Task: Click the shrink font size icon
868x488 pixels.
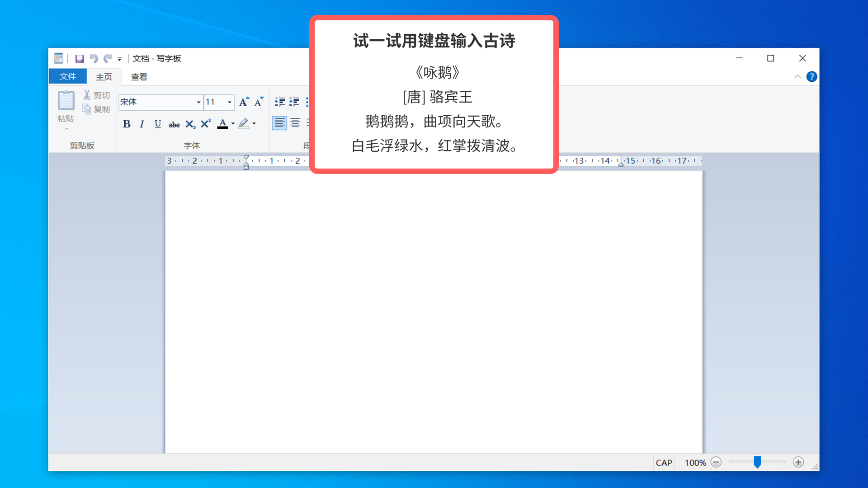Action: (259, 102)
